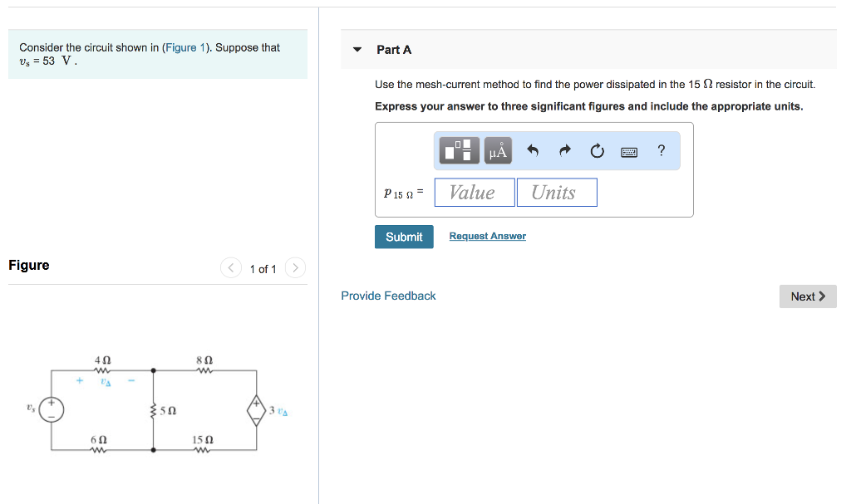Submit the answer for Part A
The image size is (851, 504).
tap(404, 237)
